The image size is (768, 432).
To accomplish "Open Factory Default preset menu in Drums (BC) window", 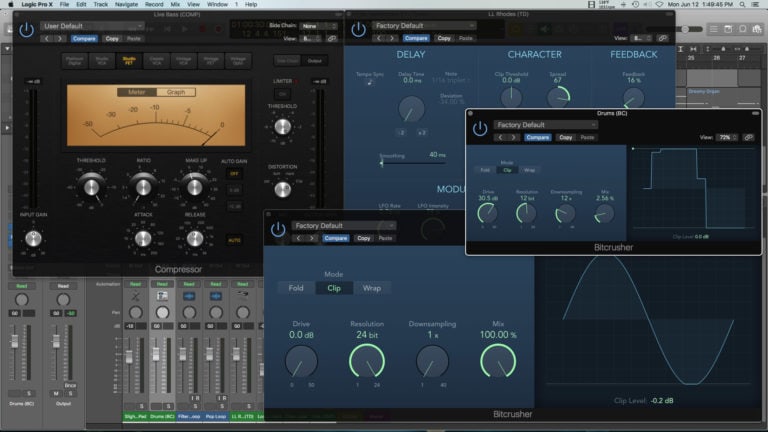I will [x=546, y=125].
